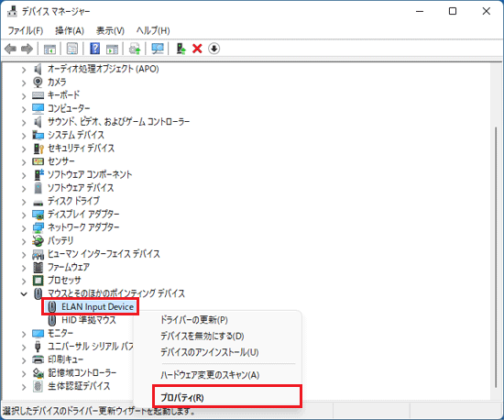This screenshot has height=420, width=504.
Task: Click the circled down-arrow toolbar icon
Action: click(214, 49)
